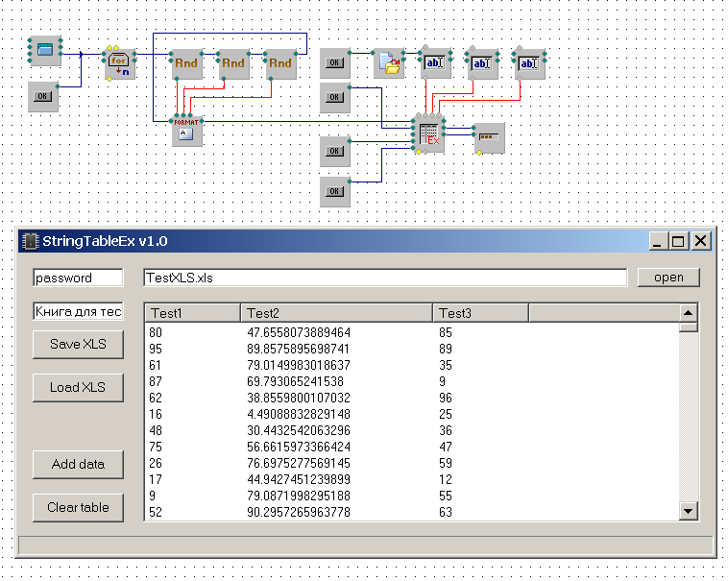Select cell 89.8575895698741
Screen dimensions: 728x581
pos(298,349)
